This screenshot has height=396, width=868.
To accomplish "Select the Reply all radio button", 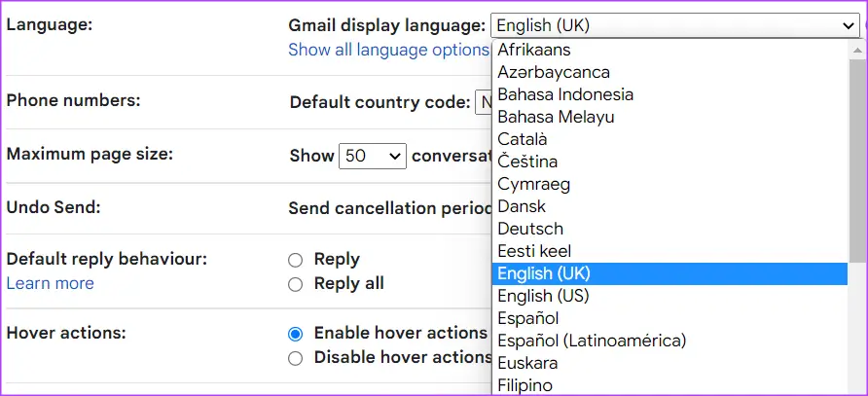I will pos(295,284).
